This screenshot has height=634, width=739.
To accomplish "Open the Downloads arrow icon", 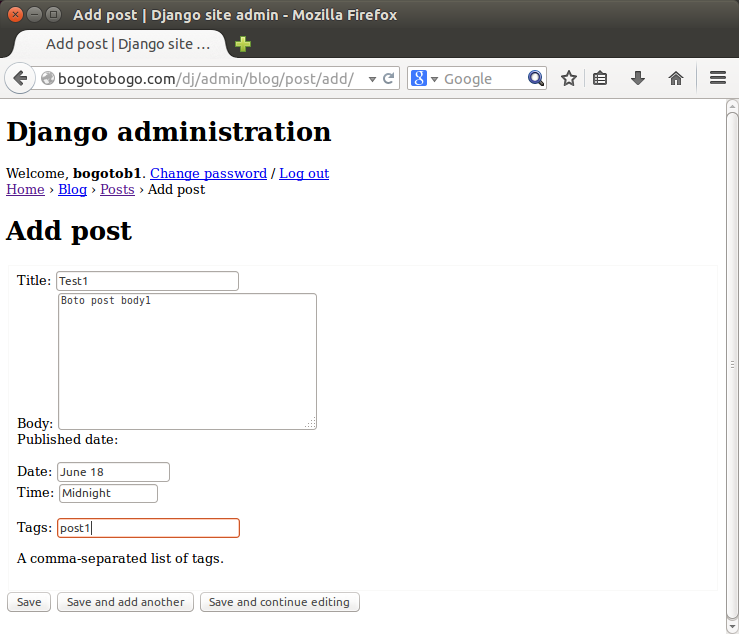I will click(x=638, y=78).
